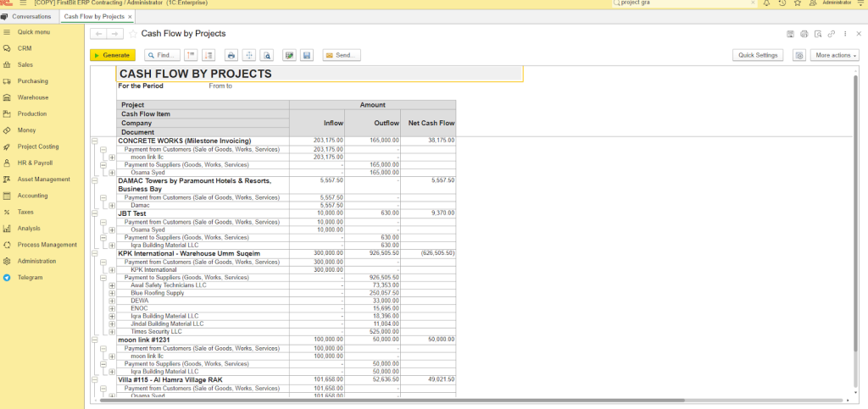Click the vertical scrollbar of the report
The image size is (868, 409).
(856, 213)
